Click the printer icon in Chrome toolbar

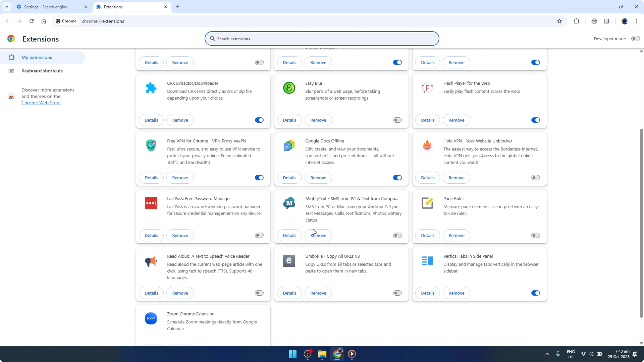coord(594,21)
